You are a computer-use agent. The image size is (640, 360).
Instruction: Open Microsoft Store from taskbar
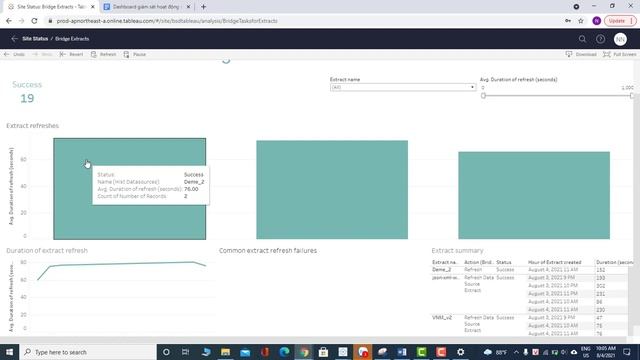click(323, 352)
